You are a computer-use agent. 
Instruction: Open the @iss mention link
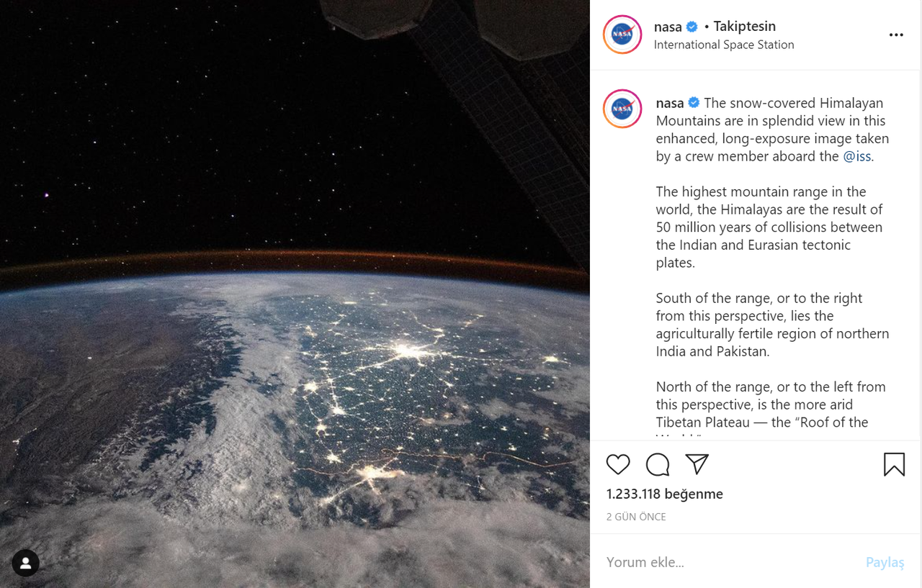point(856,156)
